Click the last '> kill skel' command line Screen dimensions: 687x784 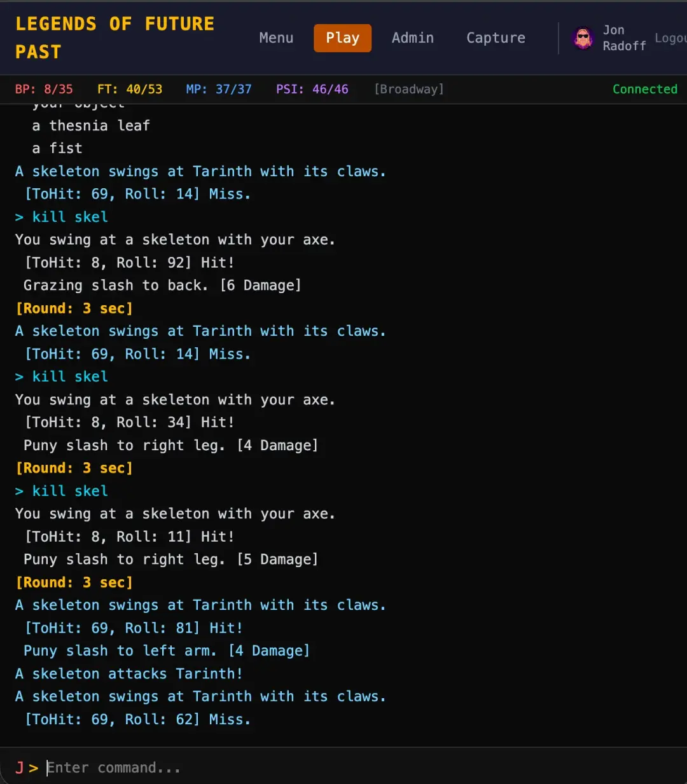(62, 491)
